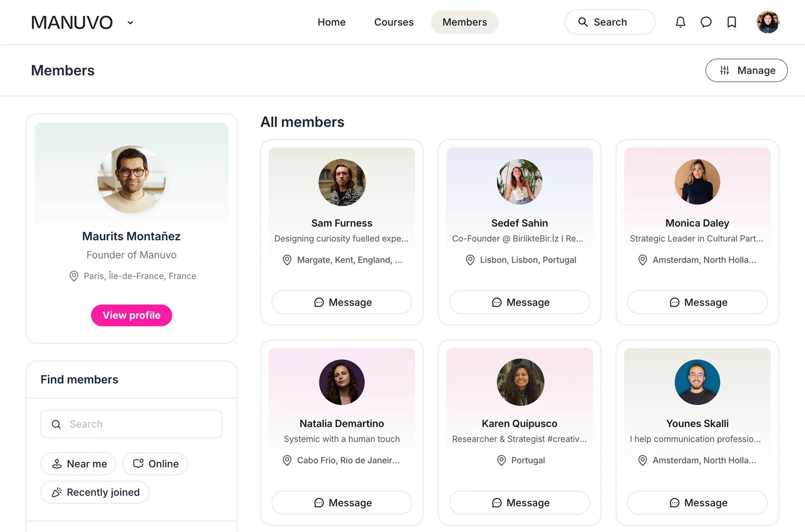Go to the Home tab

pos(331,22)
